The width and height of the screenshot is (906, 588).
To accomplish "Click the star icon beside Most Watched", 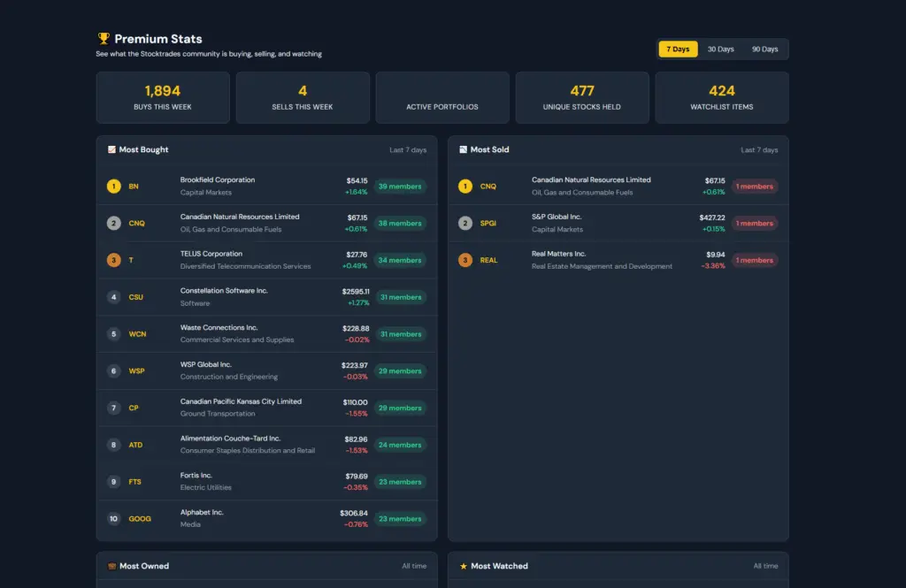I will point(464,566).
